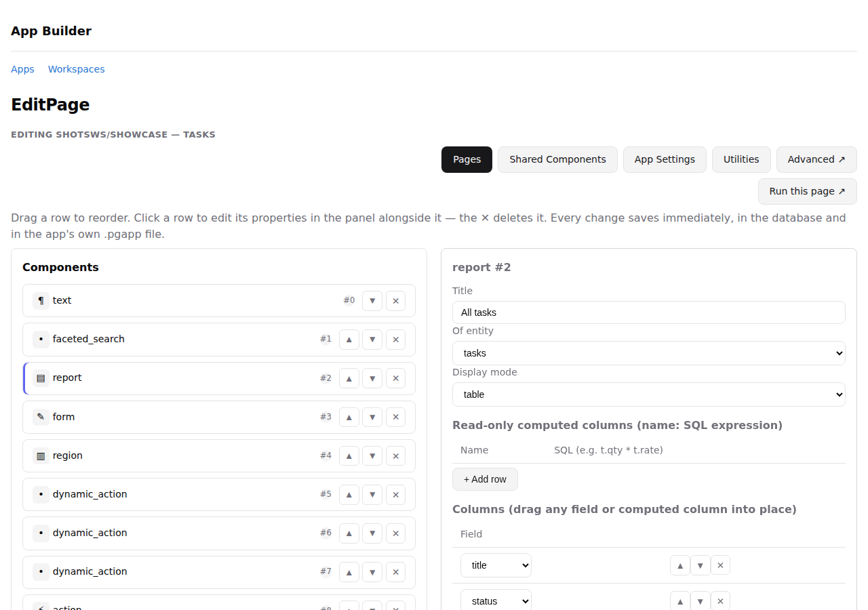Image resolution: width=868 pixels, height=610 pixels.
Task: Move form component #3 down
Action: (x=372, y=417)
